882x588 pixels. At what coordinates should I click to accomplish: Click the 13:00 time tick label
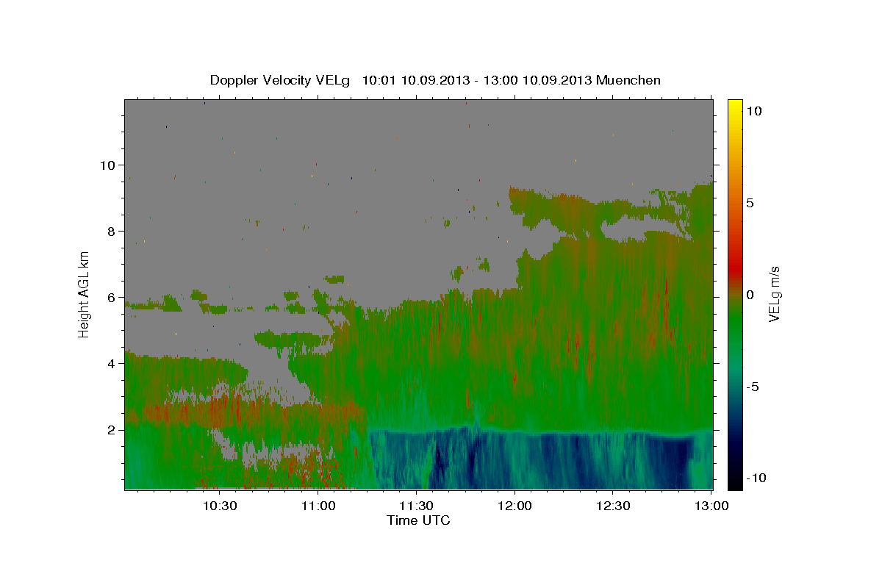710,506
